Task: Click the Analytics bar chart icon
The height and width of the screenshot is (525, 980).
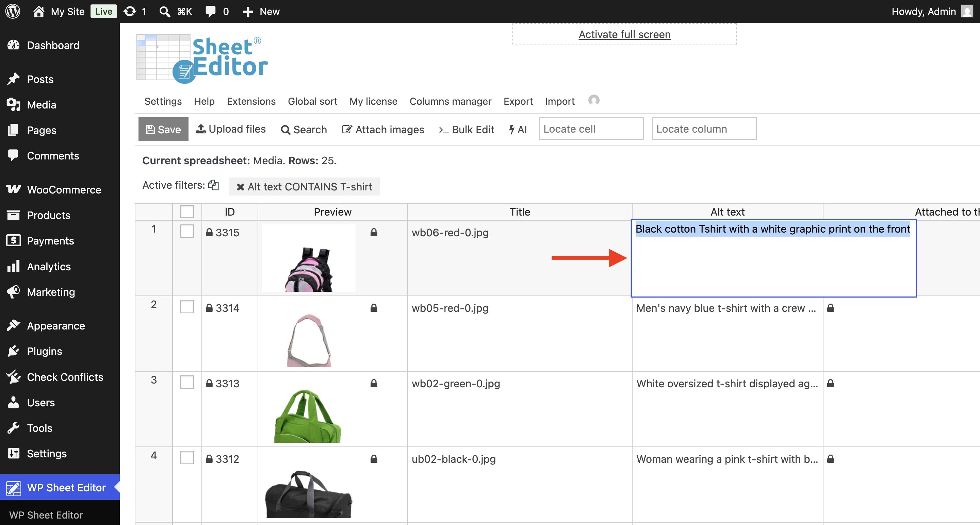Action: pos(13,266)
